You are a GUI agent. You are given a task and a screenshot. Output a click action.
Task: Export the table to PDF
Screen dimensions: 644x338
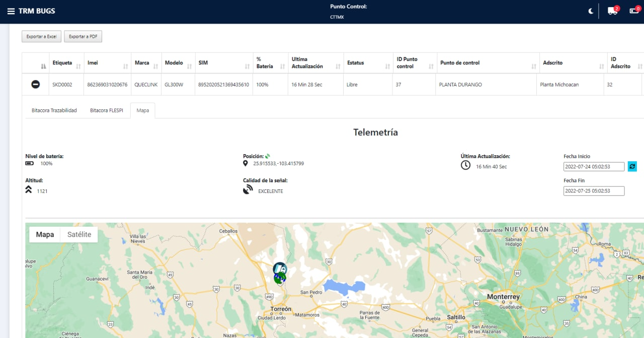pos(83,36)
